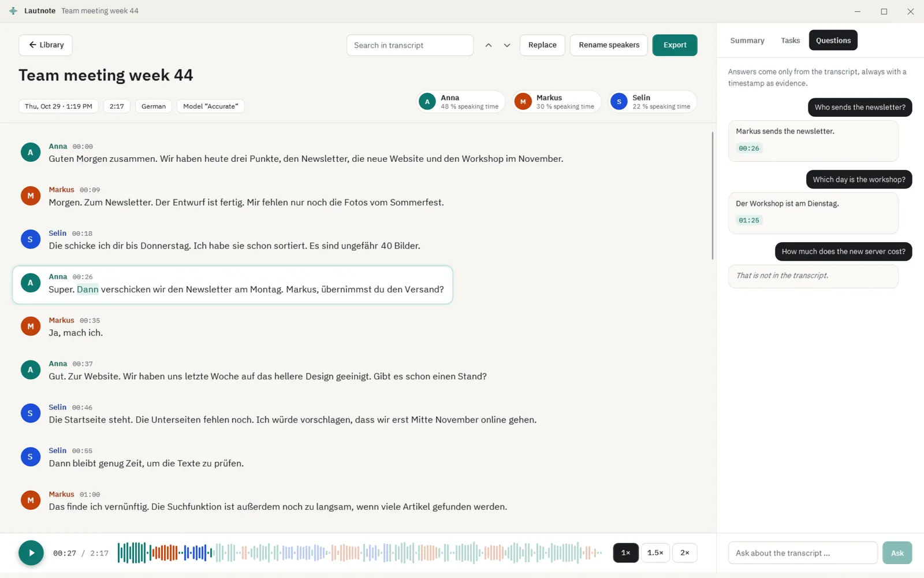924x578 pixels.
Task: Select Selin speaker chip with 22 % speaking time
Action: point(653,102)
